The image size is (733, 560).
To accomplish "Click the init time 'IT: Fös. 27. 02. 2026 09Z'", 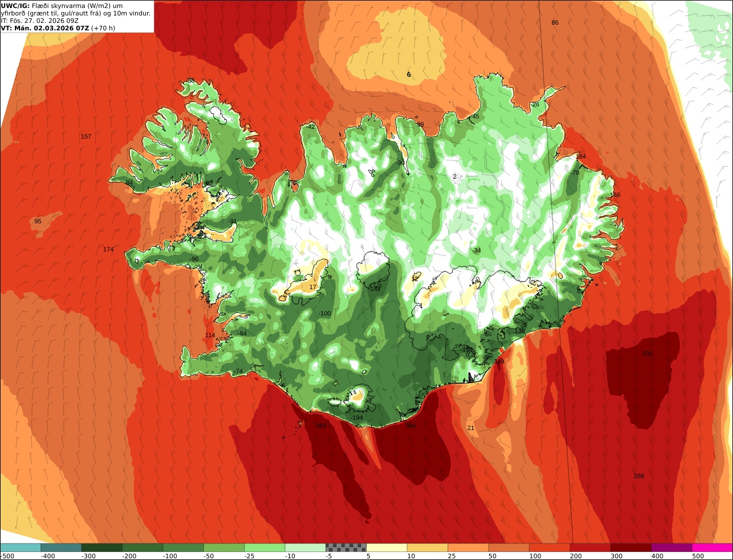I will pos(40,20).
